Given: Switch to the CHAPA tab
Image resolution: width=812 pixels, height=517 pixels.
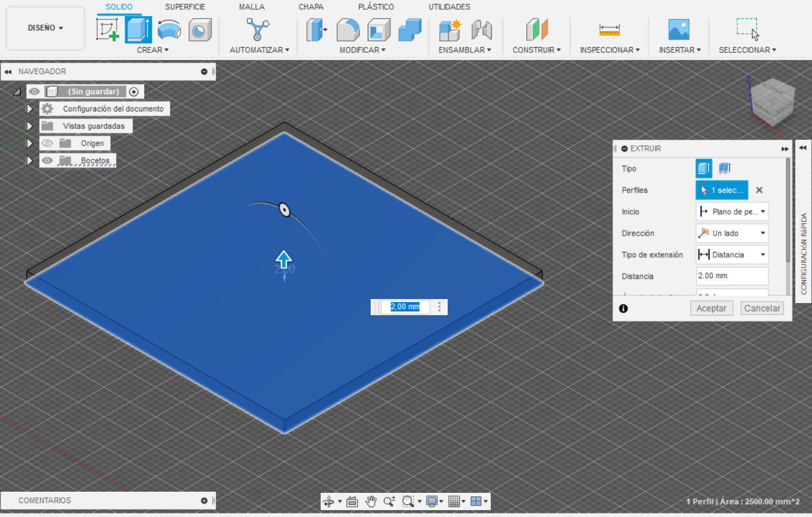Looking at the screenshot, I should (x=311, y=7).
